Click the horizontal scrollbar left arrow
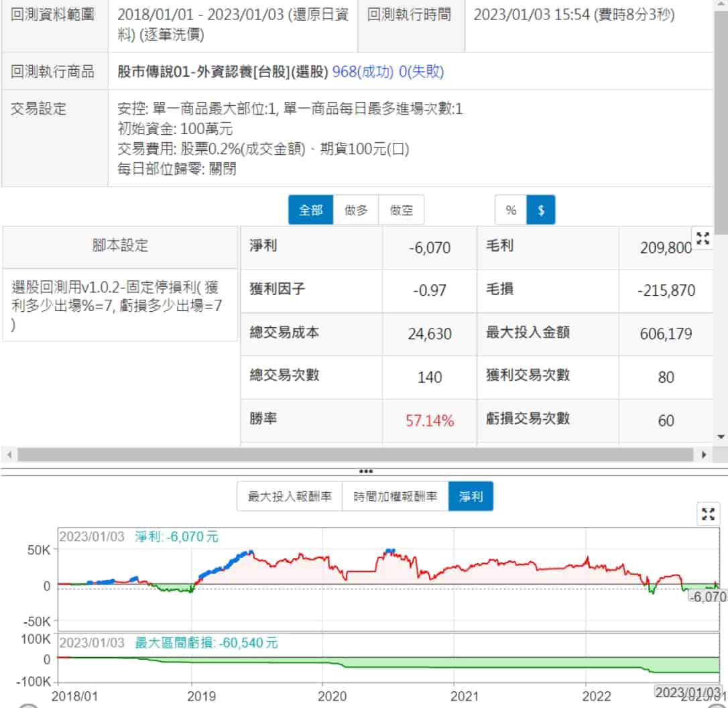The width and height of the screenshot is (728, 708). 9,455
